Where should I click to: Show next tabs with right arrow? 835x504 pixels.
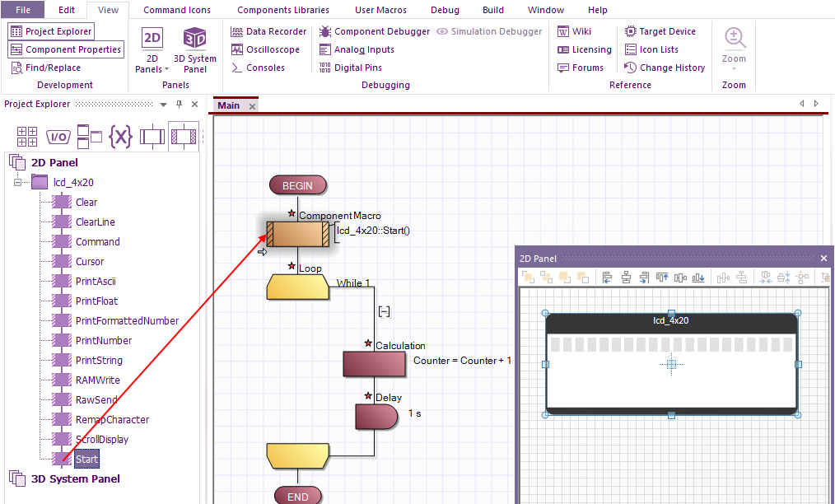pos(816,104)
